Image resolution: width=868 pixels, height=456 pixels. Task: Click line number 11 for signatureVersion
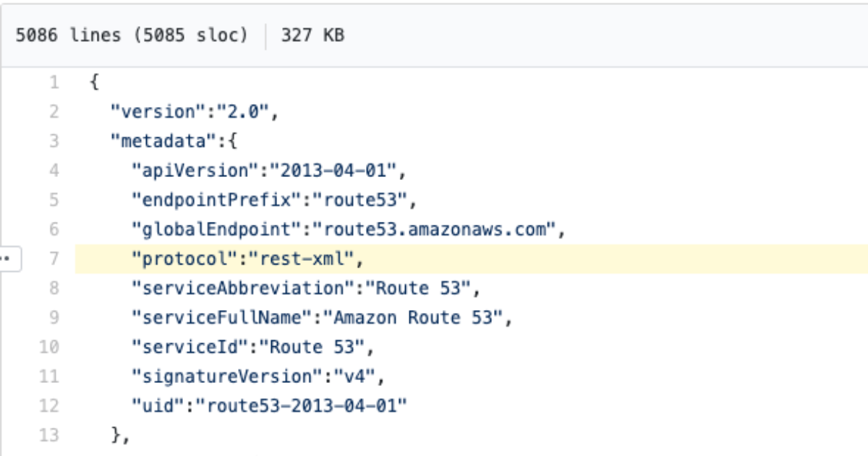point(49,376)
